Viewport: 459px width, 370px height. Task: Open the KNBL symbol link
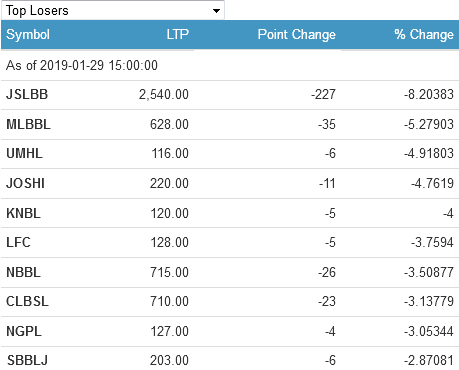click(x=23, y=213)
